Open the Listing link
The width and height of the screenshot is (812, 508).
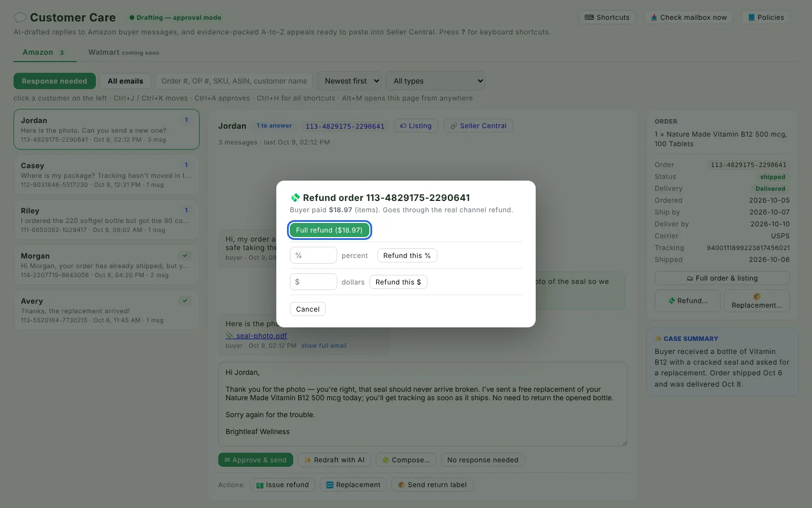tap(416, 126)
